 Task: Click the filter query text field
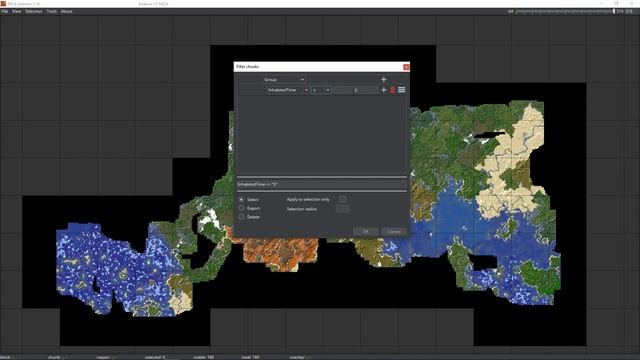click(322, 184)
